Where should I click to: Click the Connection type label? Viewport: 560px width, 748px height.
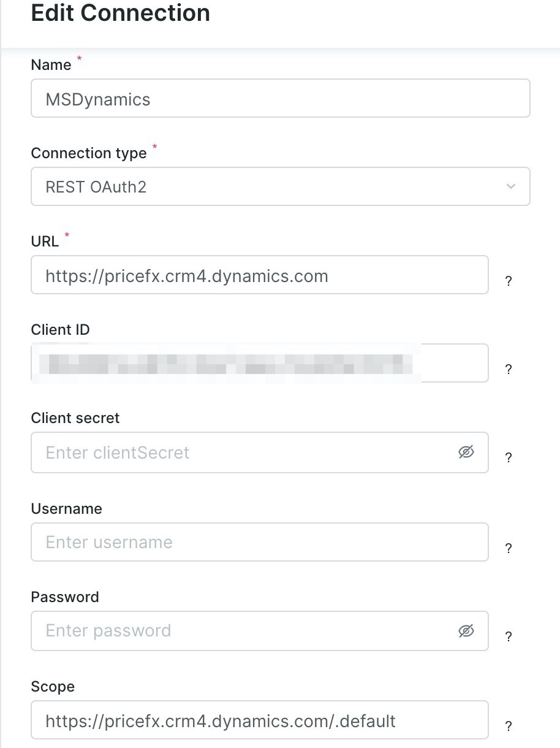(89, 153)
